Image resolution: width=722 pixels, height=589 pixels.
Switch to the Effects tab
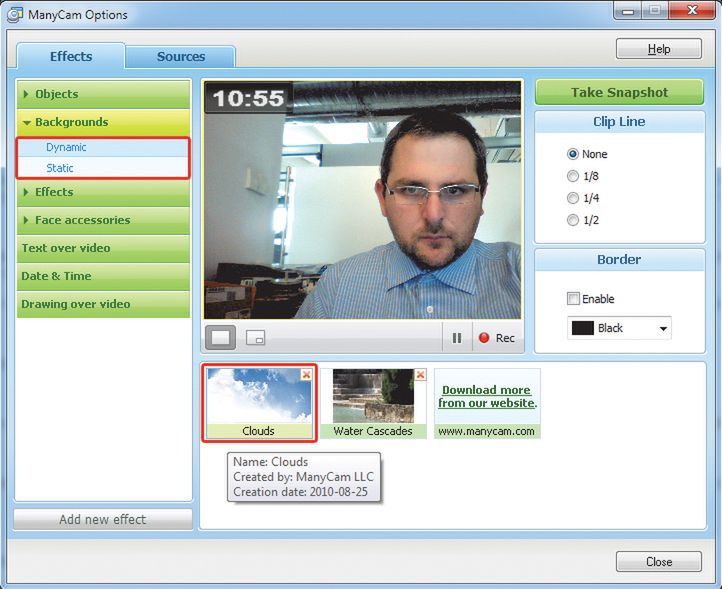[x=70, y=56]
